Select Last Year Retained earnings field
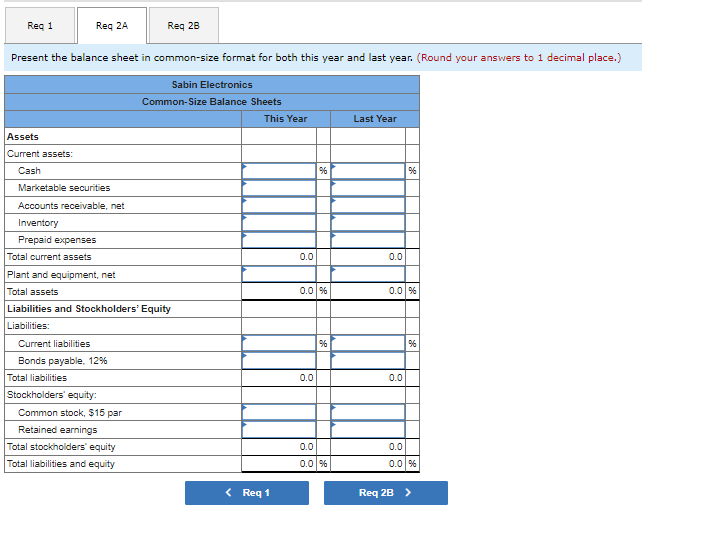The height and width of the screenshot is (541, 715). pos(368,429)
